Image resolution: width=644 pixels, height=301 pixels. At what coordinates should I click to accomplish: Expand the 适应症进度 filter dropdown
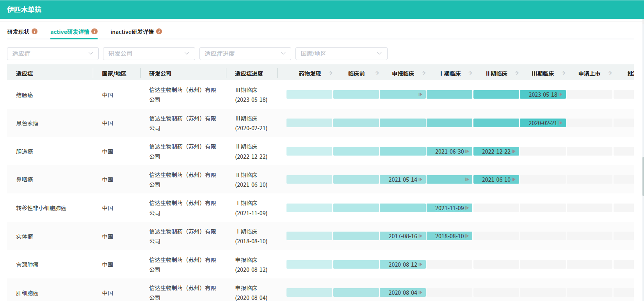pos(245,54)
